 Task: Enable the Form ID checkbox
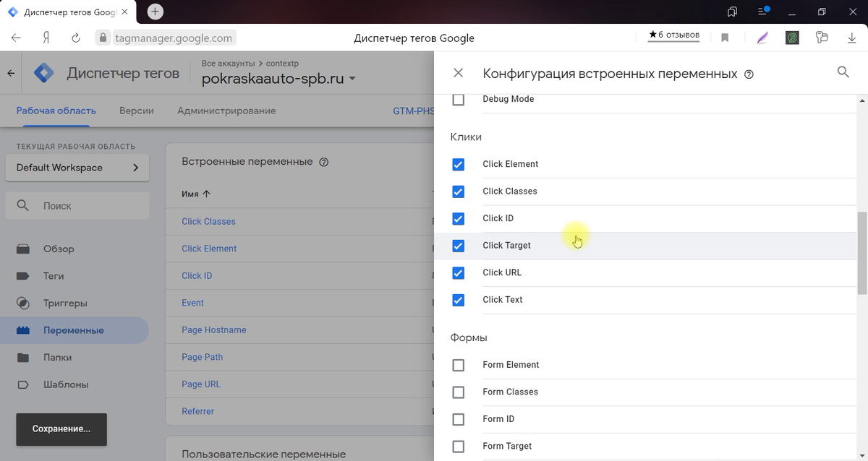pos(458,419)
